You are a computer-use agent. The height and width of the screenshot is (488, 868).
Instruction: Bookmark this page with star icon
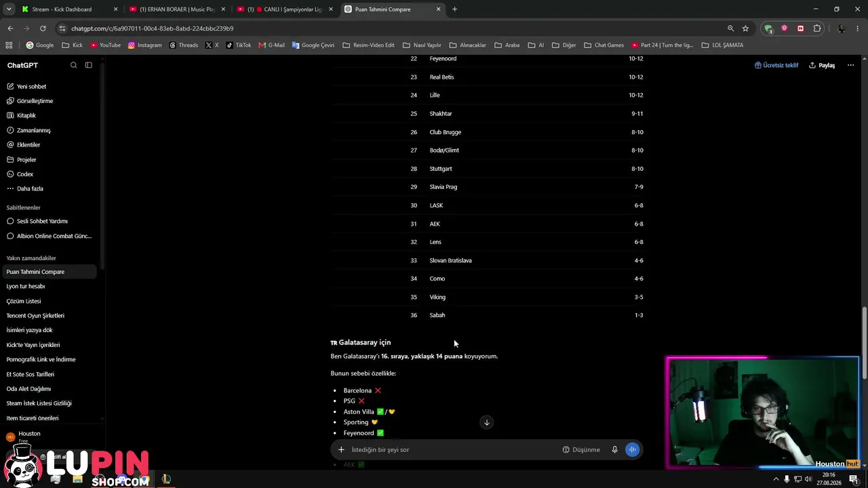[745, 28]
